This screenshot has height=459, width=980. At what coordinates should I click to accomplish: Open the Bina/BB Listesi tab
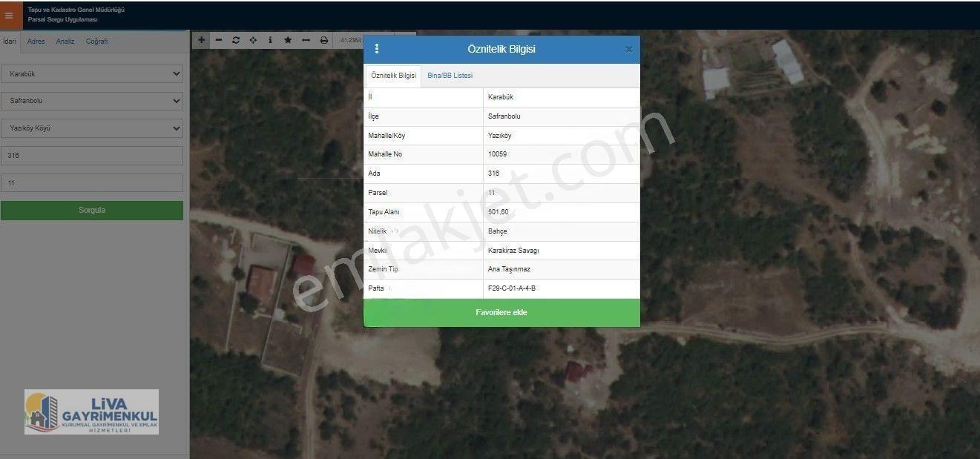pos(450,76)
